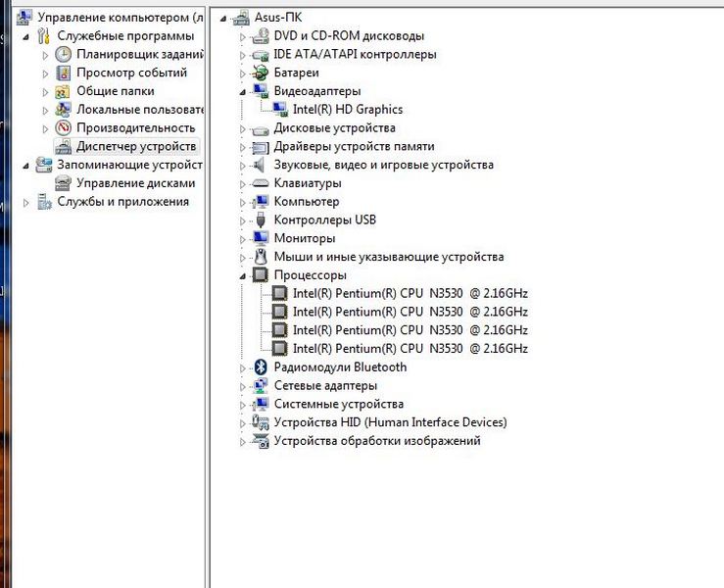Click the Планировщик заданий clock icon

[x=64, y=54]
